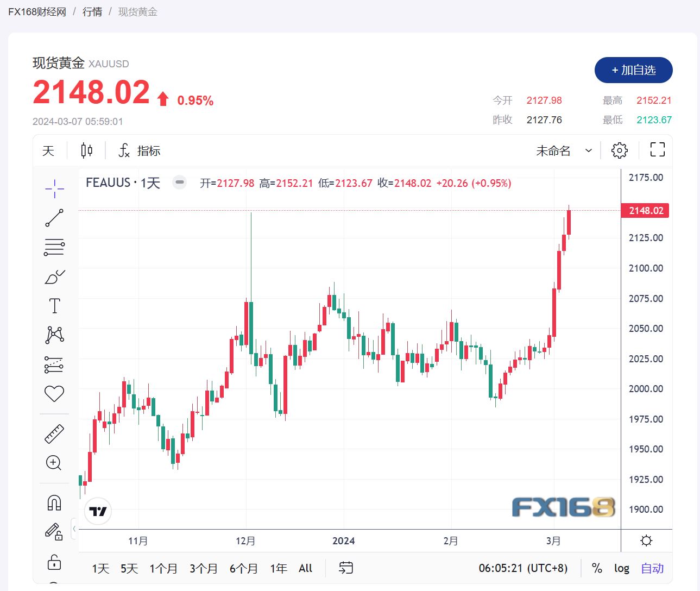
Task: Click the timestamp 2024-03-07 05:59:01
Action: coord(78,122)
